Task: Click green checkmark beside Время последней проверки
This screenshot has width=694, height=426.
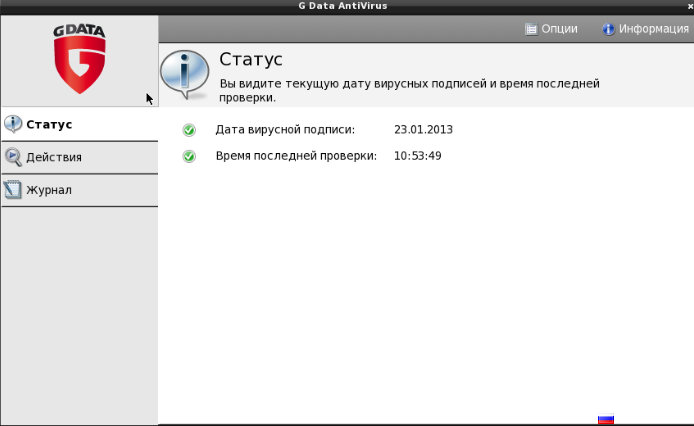Action: 189,156
